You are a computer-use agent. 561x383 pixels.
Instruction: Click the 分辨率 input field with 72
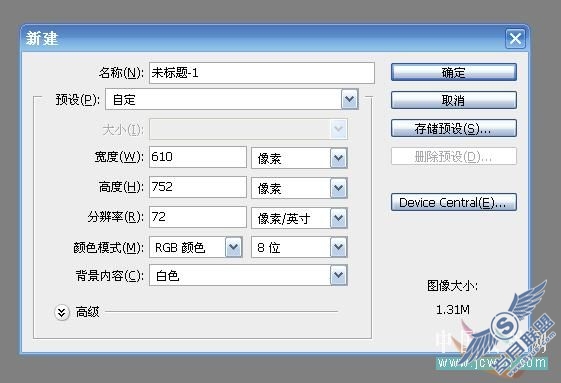pos(198,217)
